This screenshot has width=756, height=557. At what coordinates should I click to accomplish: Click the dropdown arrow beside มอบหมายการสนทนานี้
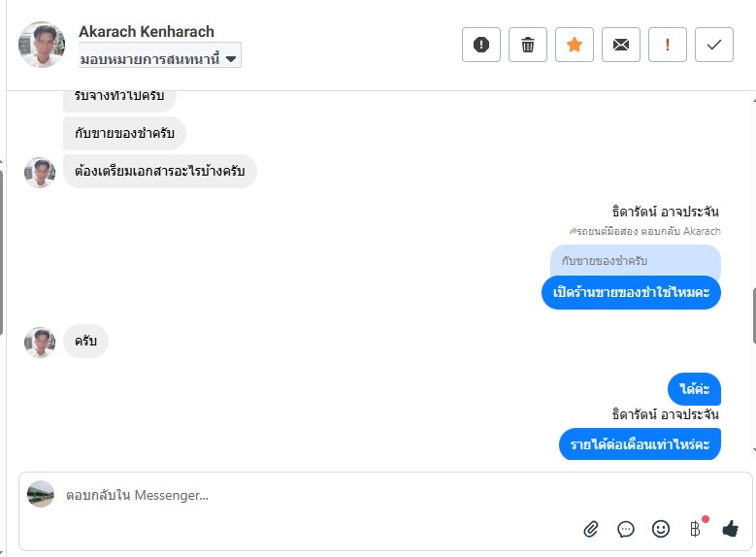point(231,58)
